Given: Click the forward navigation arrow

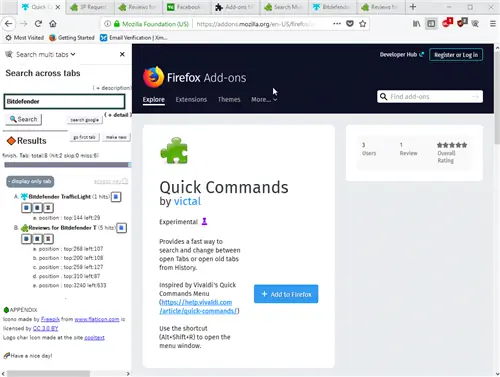Looking at the screenshot, I should click(x=23, y=24).
